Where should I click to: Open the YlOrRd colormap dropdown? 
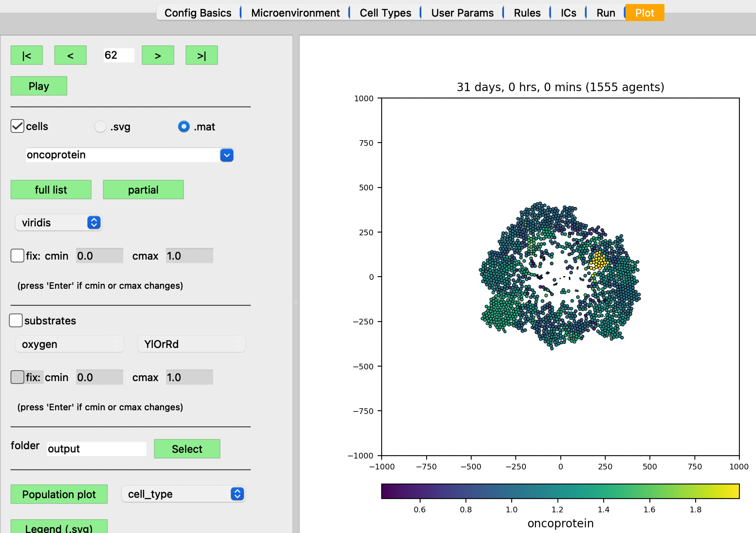(192, 344)
